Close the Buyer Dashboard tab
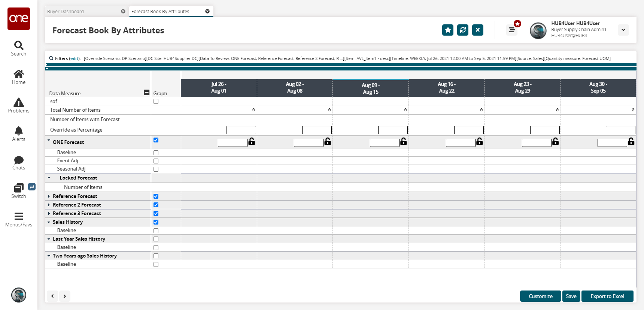 (x=123, y=11)
